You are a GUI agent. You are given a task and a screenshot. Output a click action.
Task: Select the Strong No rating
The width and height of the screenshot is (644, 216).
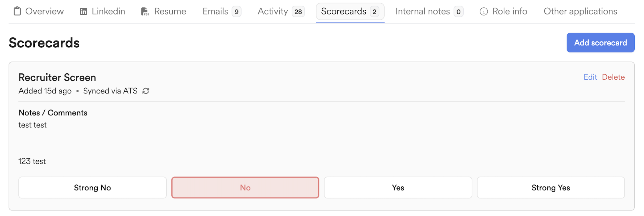(x=93, y=188)
